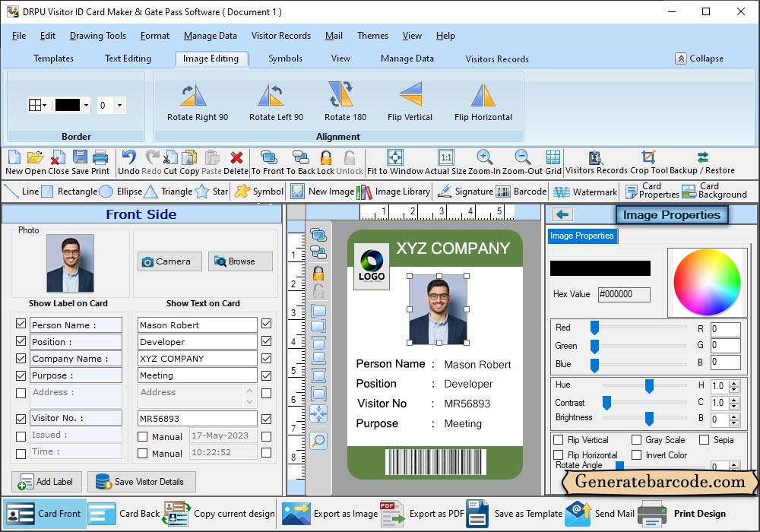Tick the Manual checkbox beside the date field

coord(143,436)
